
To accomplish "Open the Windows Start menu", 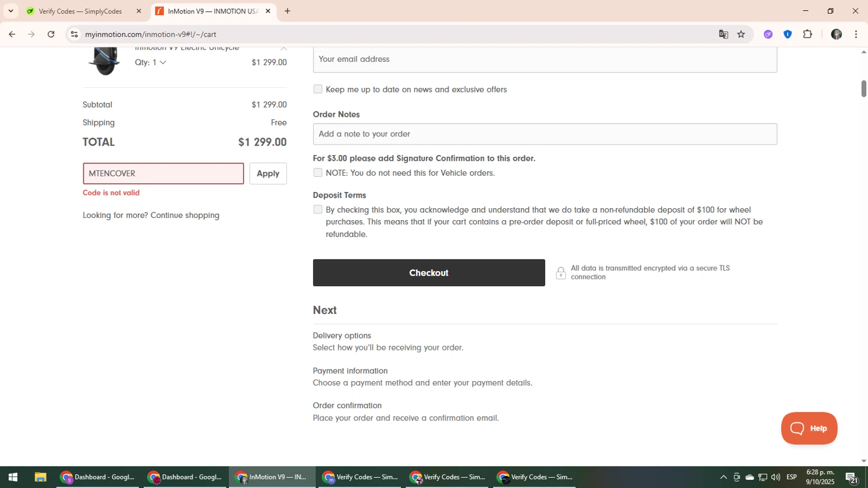I will [13, 477].
